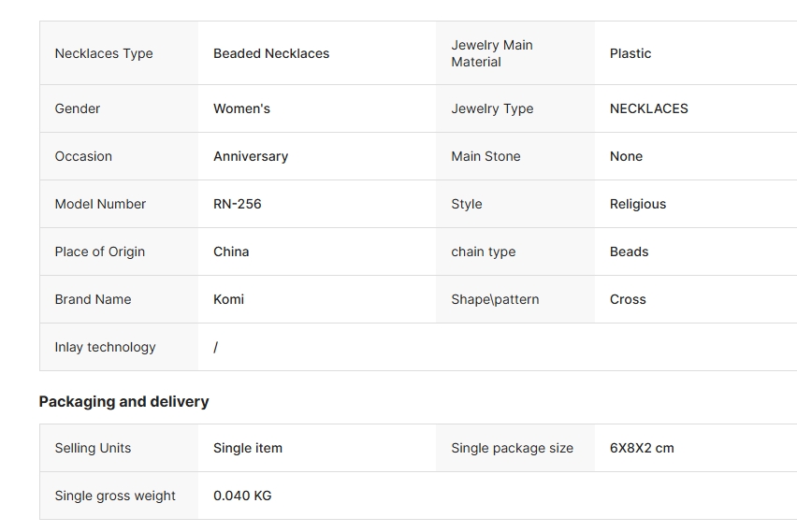Click the Packaging and delivery heading
The height and width of the screenshot is (532, 797).
pyautogui.click(x=123, y=401)
